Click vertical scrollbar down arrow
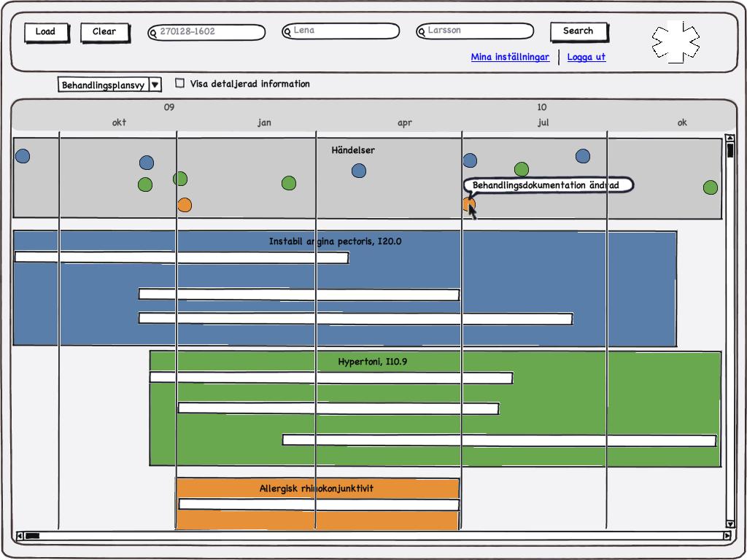The width and height of the screenshot is (747, 560). click(x=729, y=524)
